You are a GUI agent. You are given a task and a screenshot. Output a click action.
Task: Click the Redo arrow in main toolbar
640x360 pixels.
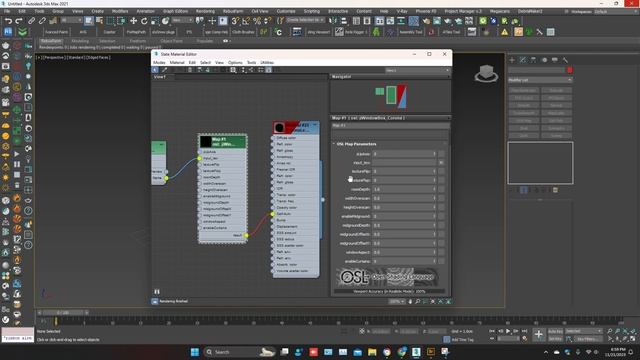pyautogui.click(x=19, y=21)
